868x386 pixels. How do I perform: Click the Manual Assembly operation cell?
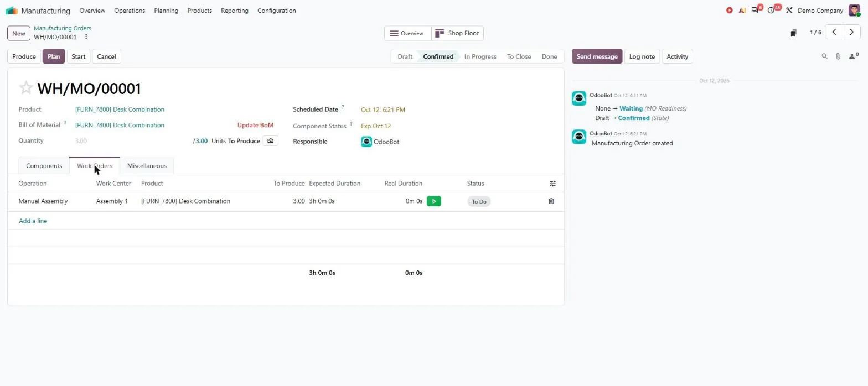[43, 201]
